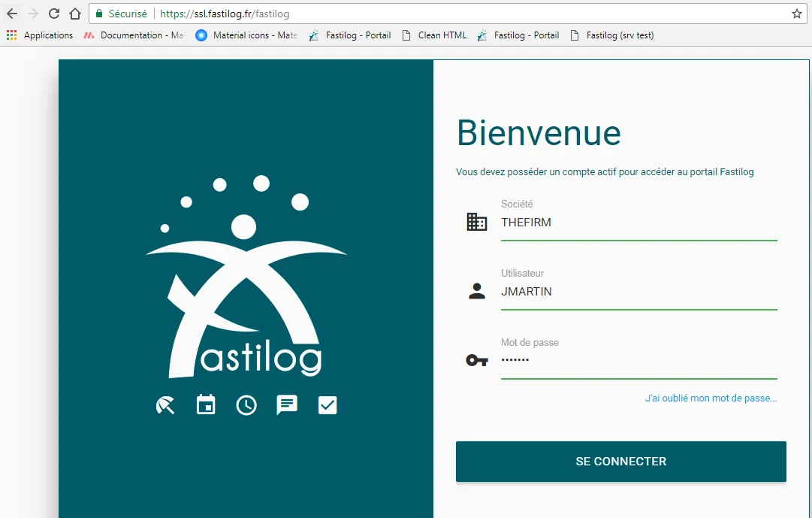Click the beach umbrella icon under the logo
The width and height of the screenshot is (812, 518).
[x=165, y=405]
